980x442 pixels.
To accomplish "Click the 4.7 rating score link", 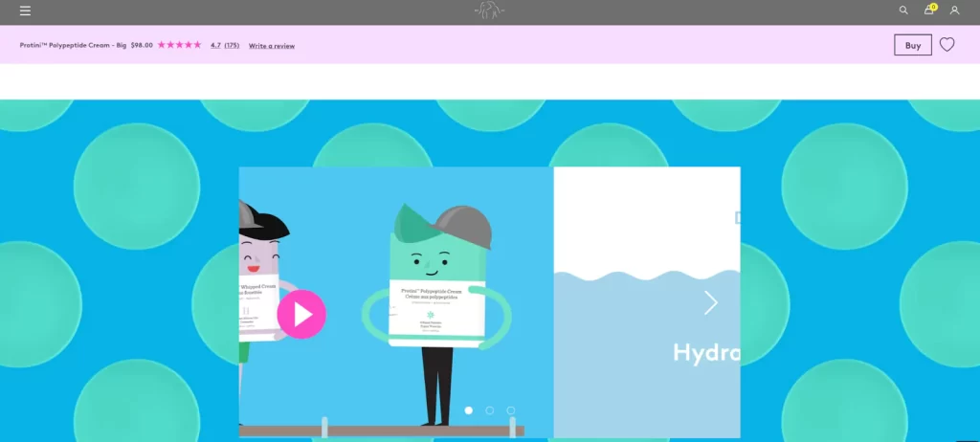I will pos(215,45).
